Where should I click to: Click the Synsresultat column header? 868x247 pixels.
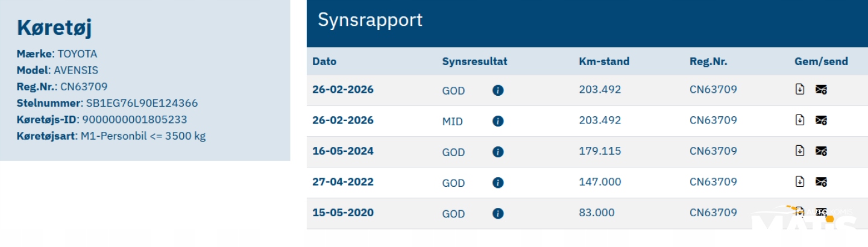[x=474, y=61]
